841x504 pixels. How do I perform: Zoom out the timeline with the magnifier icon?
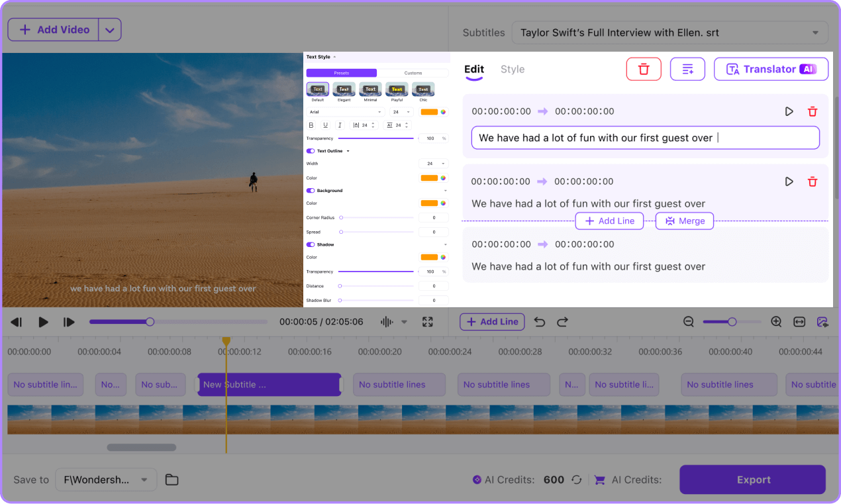688,322
